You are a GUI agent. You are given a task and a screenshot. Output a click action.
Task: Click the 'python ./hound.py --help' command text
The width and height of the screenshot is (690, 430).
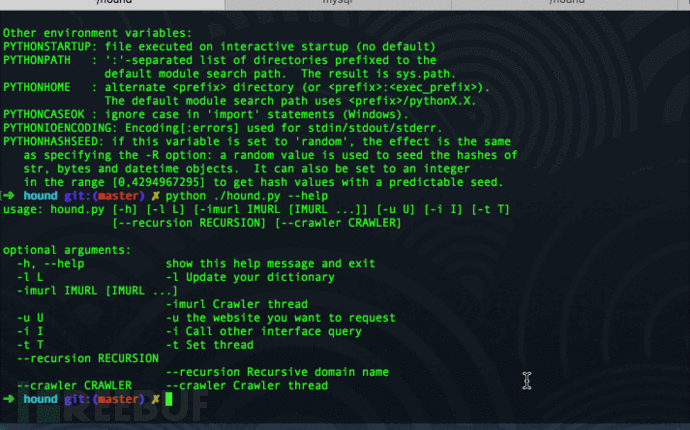(246, 196)
